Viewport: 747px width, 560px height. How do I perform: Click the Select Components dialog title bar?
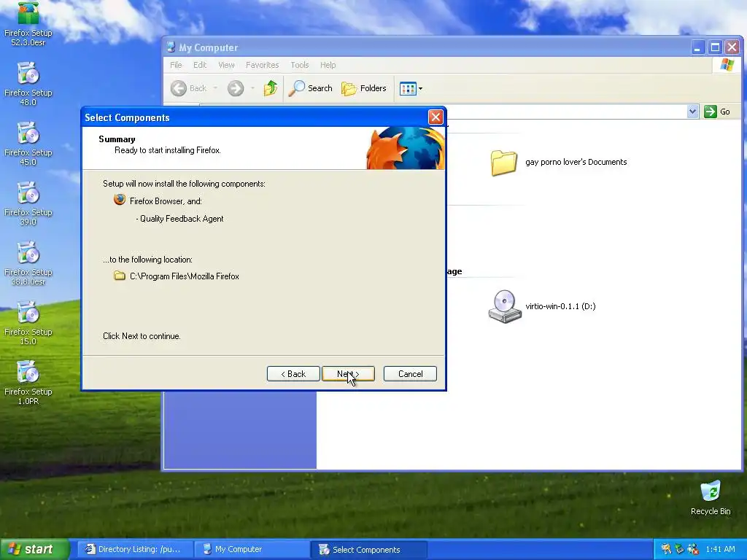coord(255,117)
